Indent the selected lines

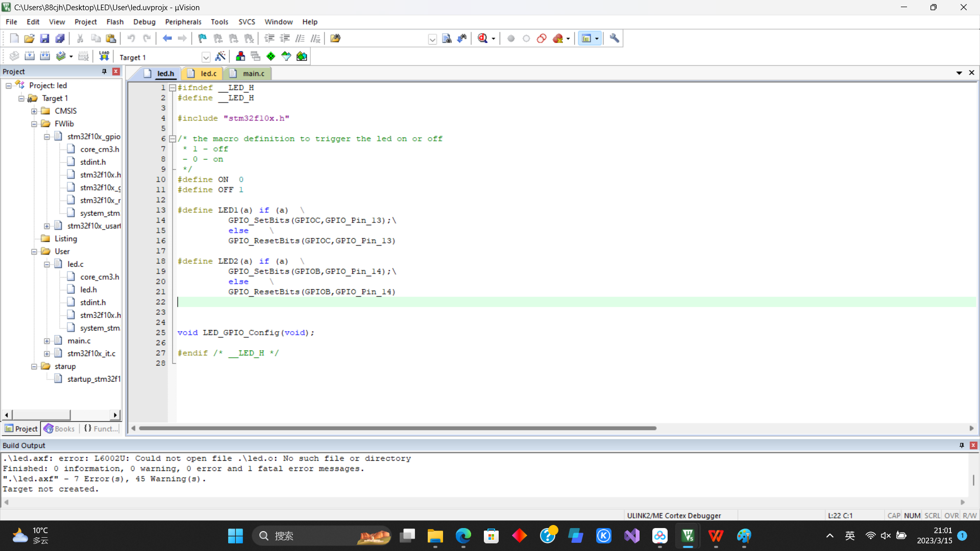click(x=269, y=38)
